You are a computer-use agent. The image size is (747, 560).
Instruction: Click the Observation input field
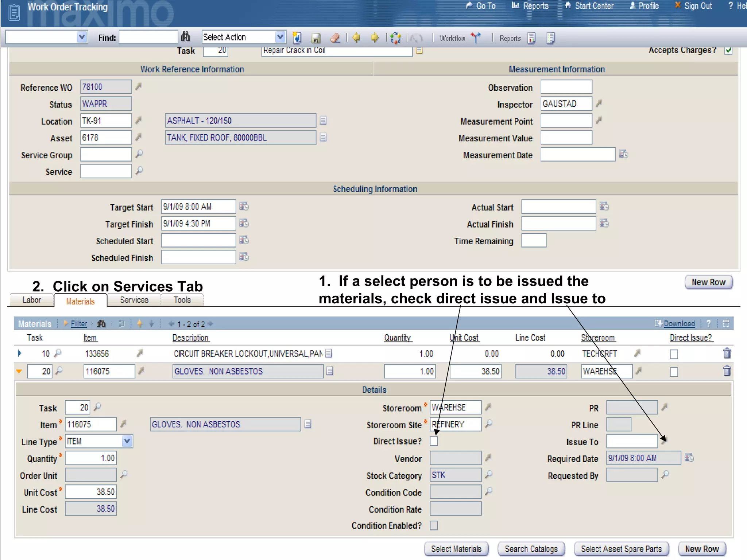pyautogui.click(x=566, y=87)
